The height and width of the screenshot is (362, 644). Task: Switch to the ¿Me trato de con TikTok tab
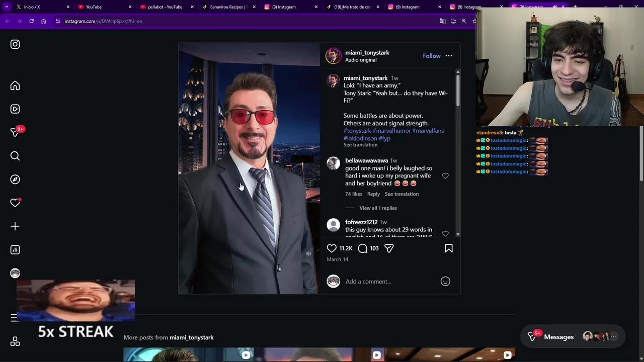(x=352, y=7)
